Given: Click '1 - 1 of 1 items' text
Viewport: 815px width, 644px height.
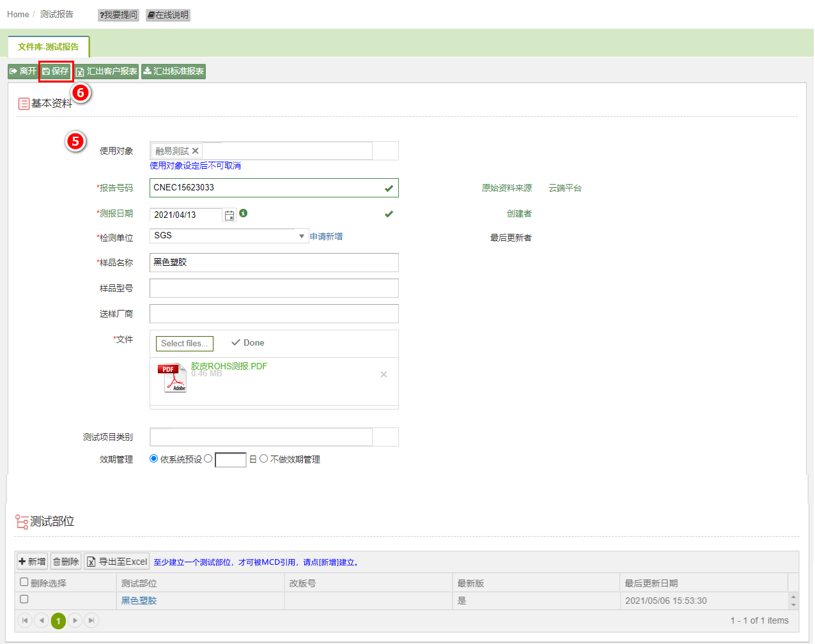Looking at the screenshot, I should [759, 620].
